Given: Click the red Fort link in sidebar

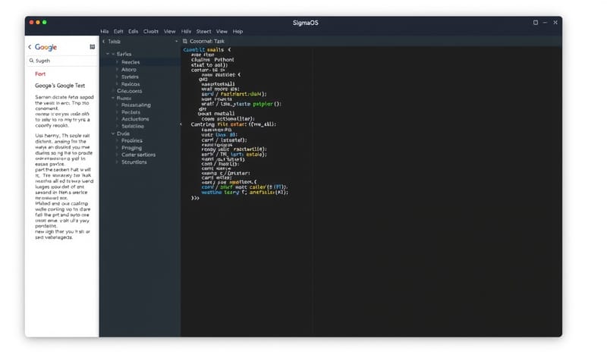Looking at the screenshot, I should point(40,74).
